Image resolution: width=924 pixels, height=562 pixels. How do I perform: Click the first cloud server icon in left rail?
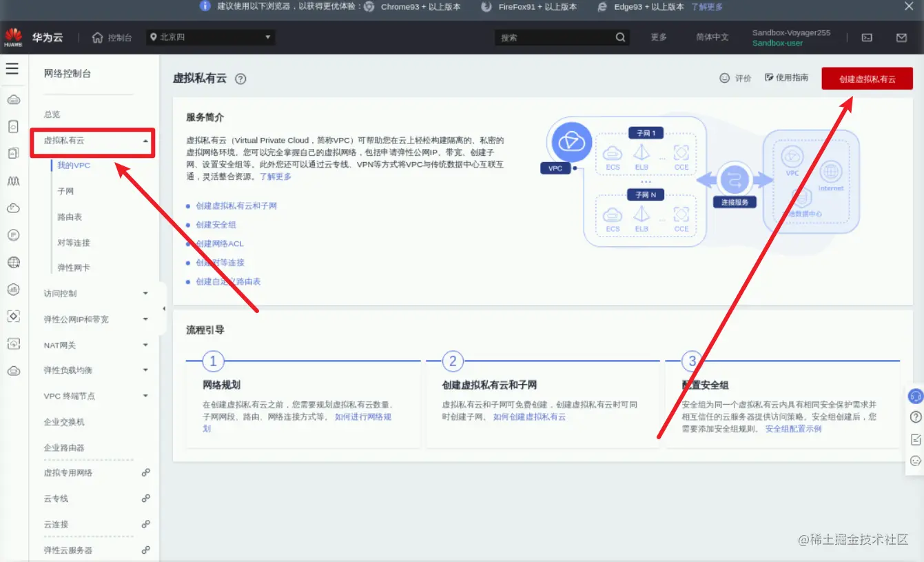click(x=13, y=100)
